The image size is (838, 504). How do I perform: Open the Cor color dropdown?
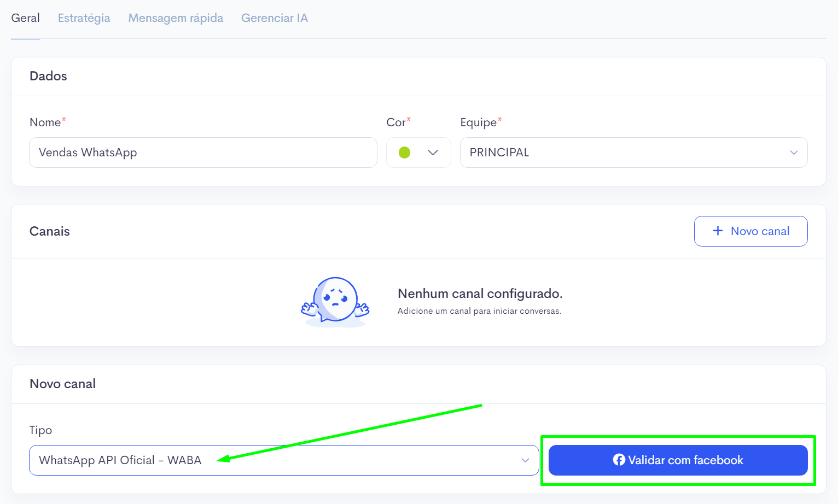click(418, 153)
